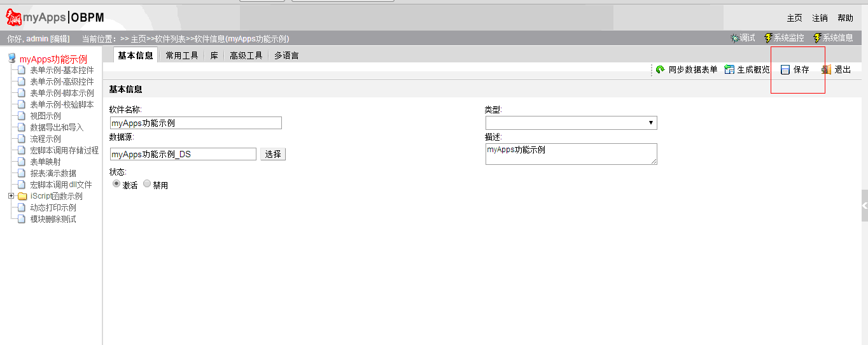Switch to the 常用工具 tab

tap(182, 55)
